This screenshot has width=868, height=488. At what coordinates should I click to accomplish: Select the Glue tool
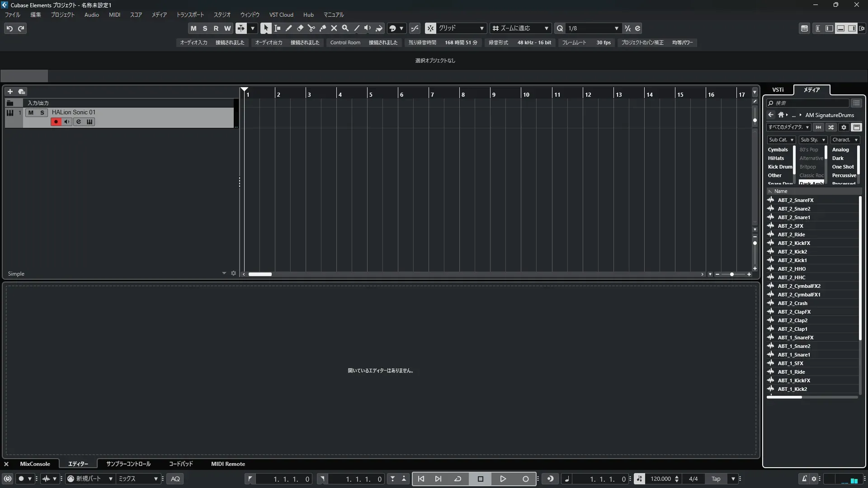323,28
